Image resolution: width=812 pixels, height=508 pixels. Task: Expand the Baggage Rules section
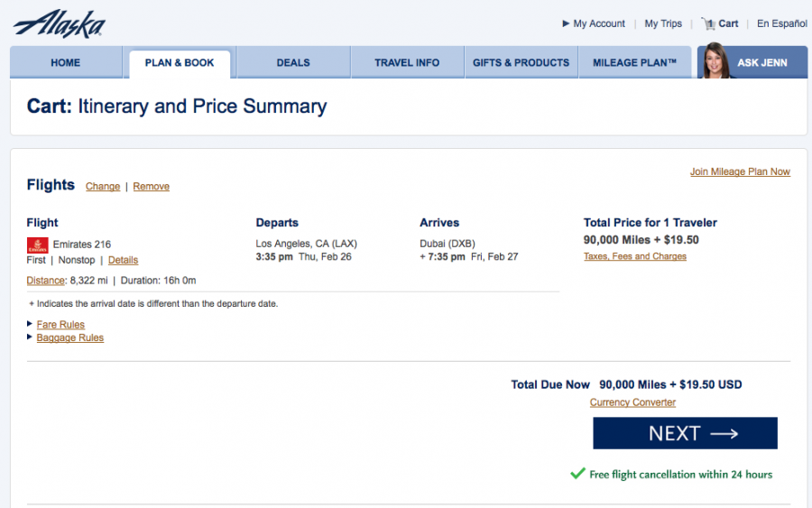pos(69,338)
